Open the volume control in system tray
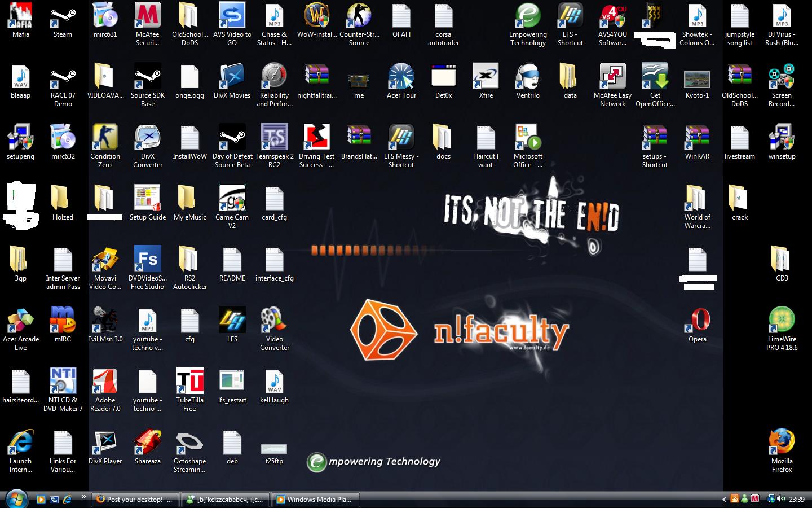The height and width of the screenshot is (508, 812). (x=781, y=499)
